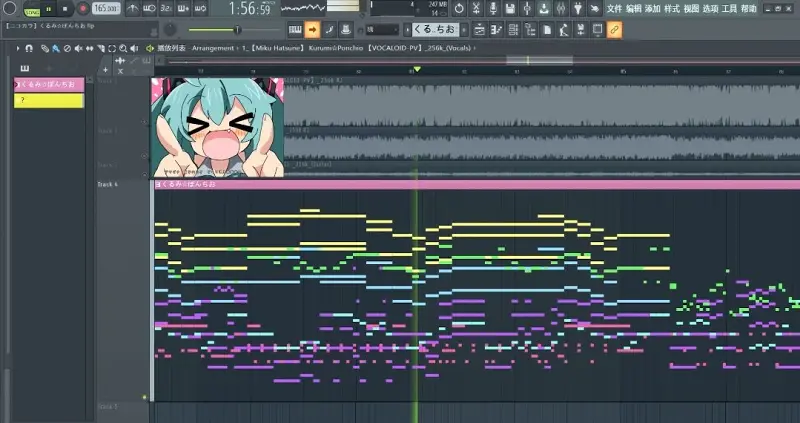Click the master volume knob
Screen dimensions: 800x423
pos(170,30)
